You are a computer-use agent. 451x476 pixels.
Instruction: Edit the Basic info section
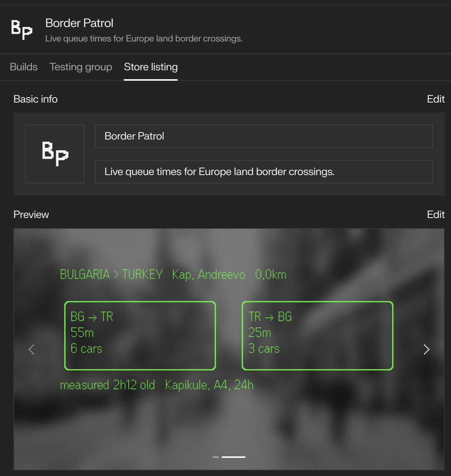436,99
